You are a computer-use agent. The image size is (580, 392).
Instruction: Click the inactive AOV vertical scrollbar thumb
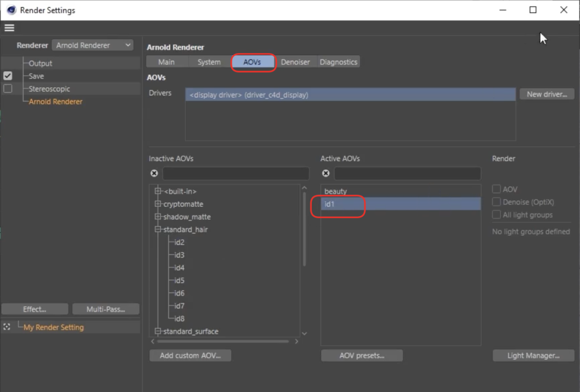304,229
